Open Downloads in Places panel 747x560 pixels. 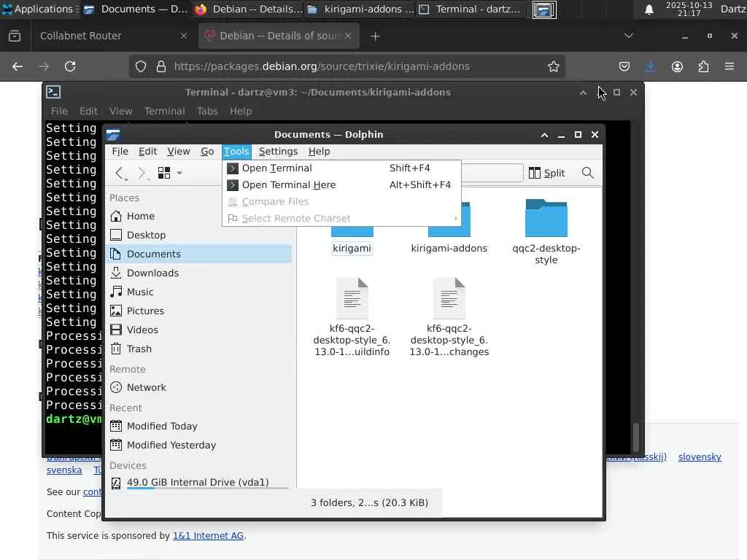[198, 273]
